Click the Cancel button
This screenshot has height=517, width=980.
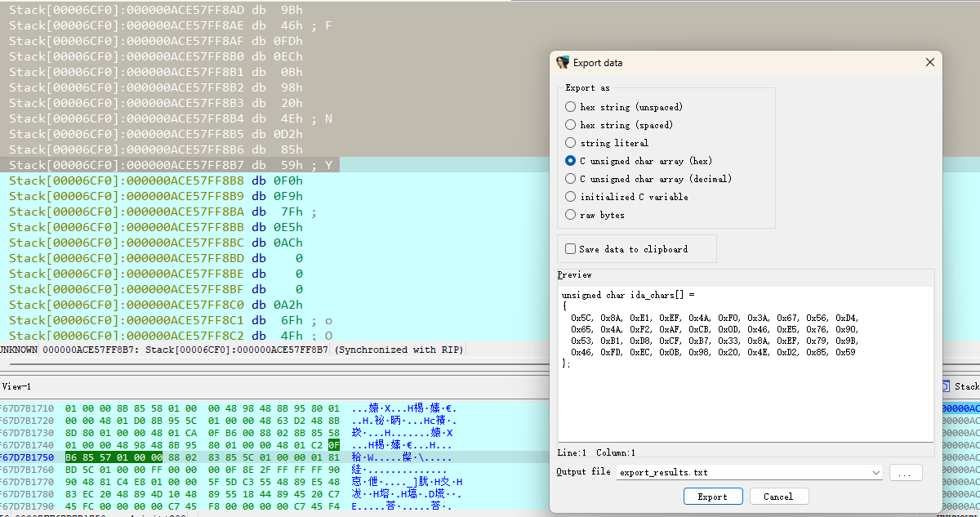[x=777, y=497]
